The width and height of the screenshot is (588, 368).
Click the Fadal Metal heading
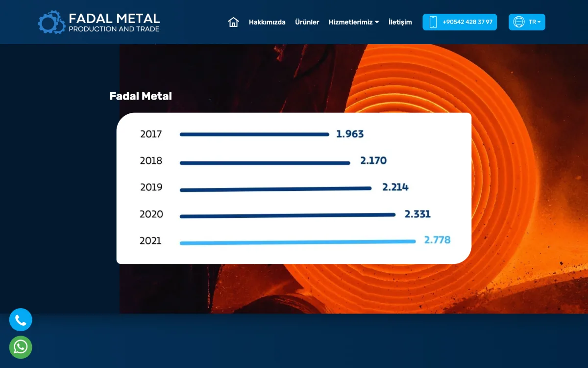(x=141, y=96)
